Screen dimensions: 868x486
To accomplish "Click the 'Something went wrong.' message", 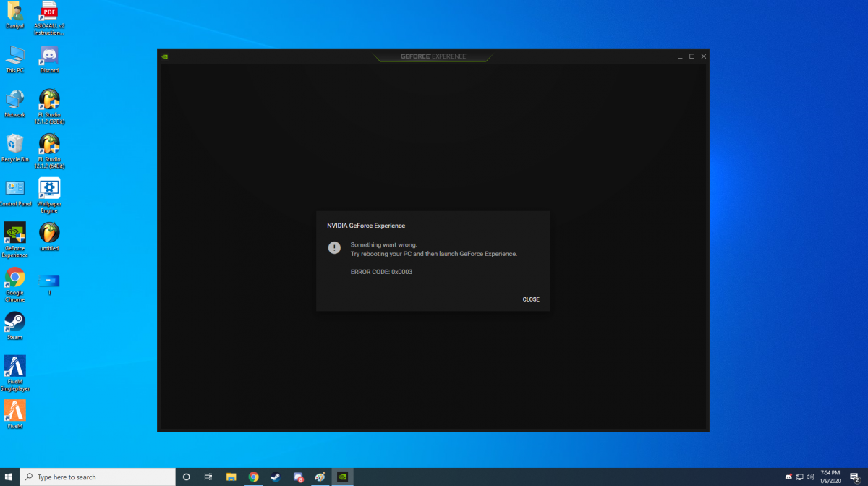I will pyautogui.click(x=384, y=245).
